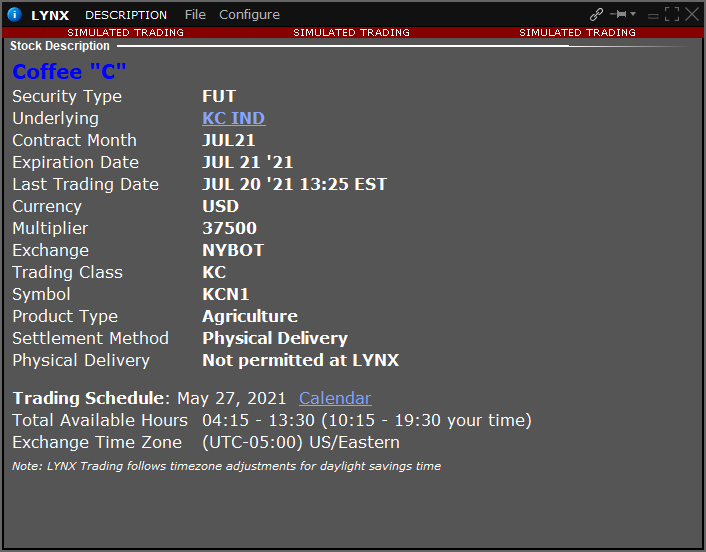Click the blue info icon
Screen dimensions: 706x552
click(14, 14)
